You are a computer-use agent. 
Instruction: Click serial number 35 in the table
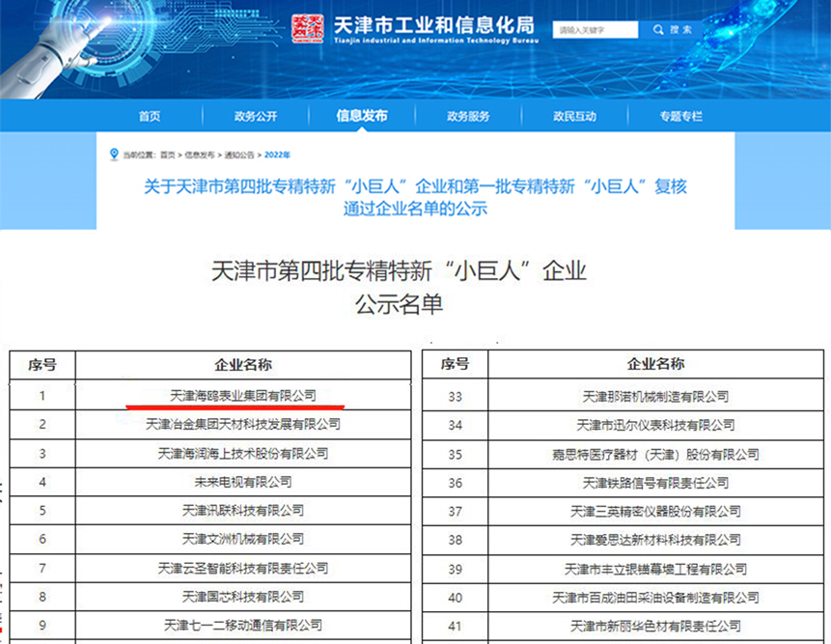(x=456, y=454)
